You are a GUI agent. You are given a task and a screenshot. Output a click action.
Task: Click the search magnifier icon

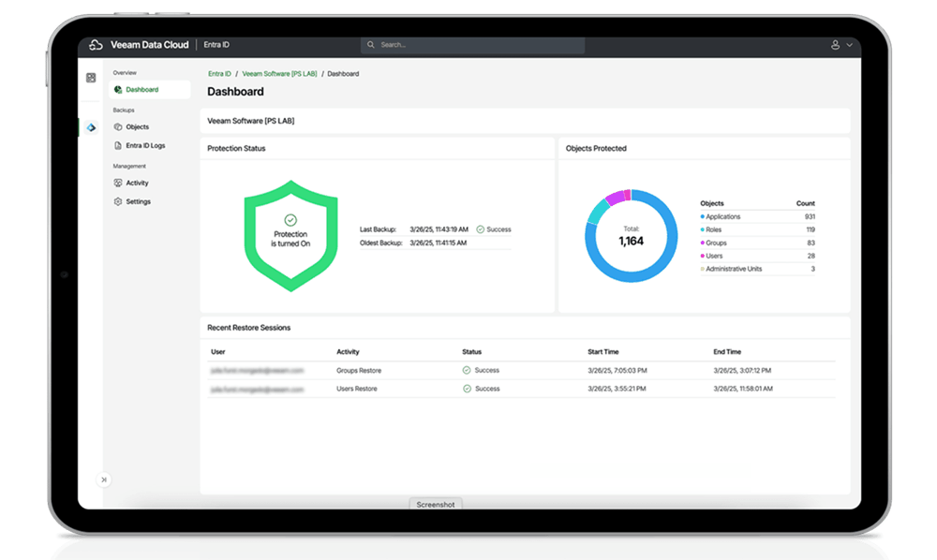370,45
